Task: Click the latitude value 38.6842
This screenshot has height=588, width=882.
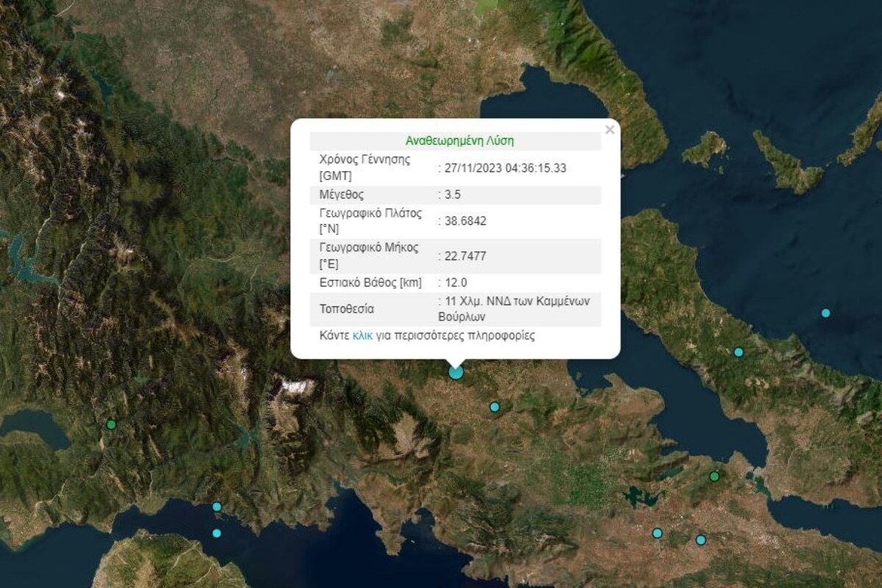Action: click(464, 221)
